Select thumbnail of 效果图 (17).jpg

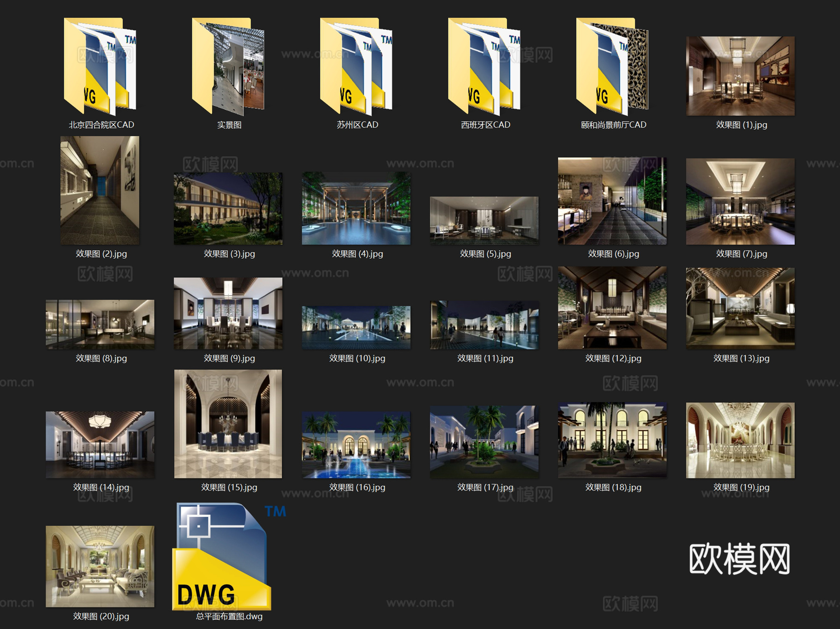pyautogui.click(x=484, y=442)
